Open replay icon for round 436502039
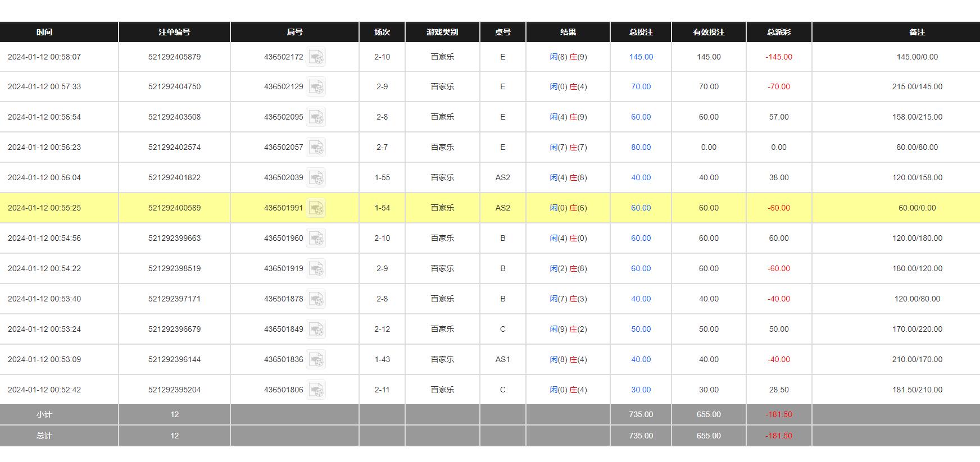Image resolution: width=980 pixels, height=462 pixels. pyautogui.click(x=316, y=178)
